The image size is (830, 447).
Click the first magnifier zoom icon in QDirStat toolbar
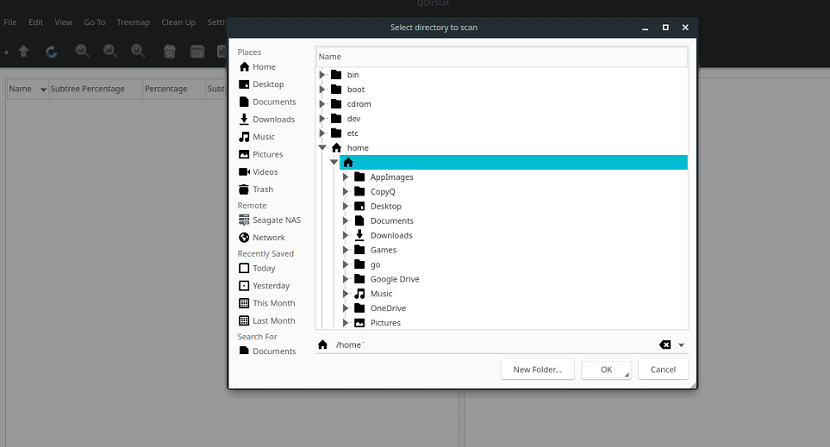pos(82,51)
